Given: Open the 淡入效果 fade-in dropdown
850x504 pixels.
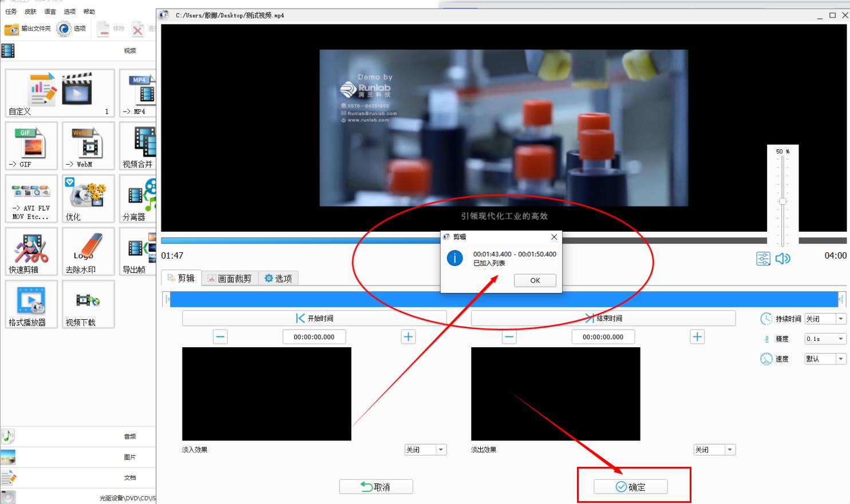Looking at the screenshot, I should [441, 450].
